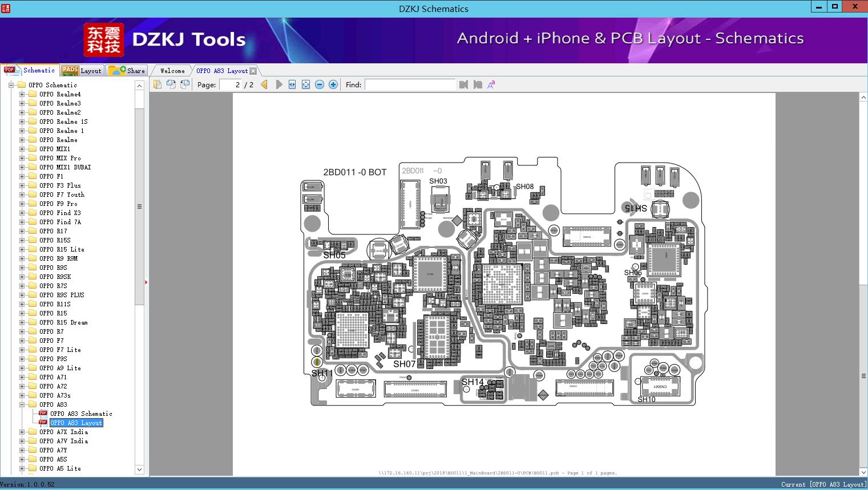Close the OPPO A83 Layout tab
This screenshot has height=490, width=868.
[x=253, y=71]
